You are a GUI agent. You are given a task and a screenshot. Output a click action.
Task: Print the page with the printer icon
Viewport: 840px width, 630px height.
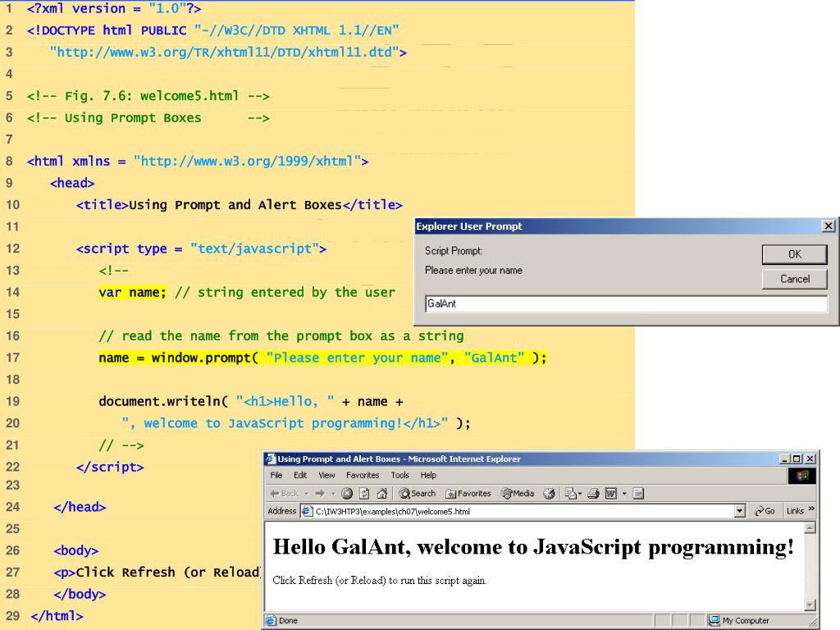coord(593,493)
